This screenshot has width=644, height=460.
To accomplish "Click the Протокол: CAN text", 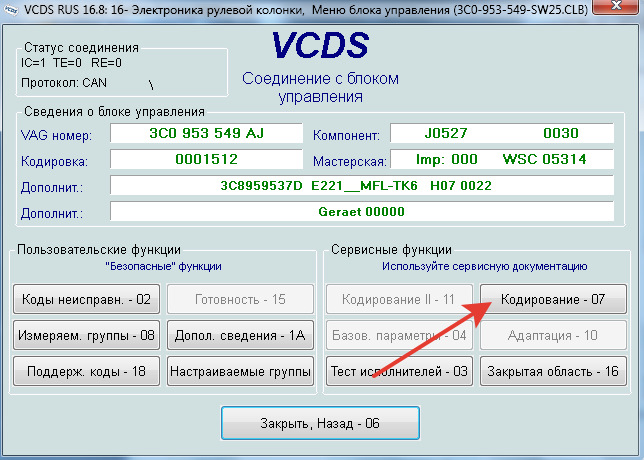I will [x=64, y=83].
